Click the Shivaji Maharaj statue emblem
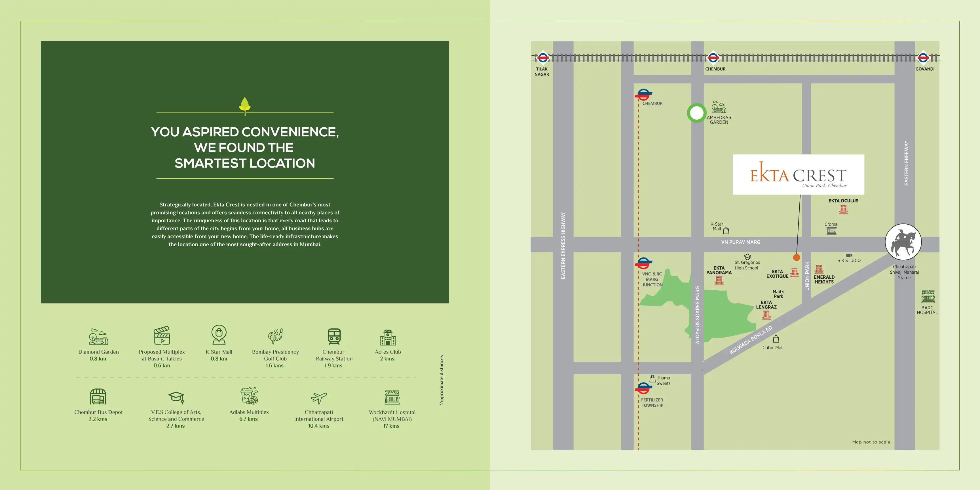 click(903, 242)
